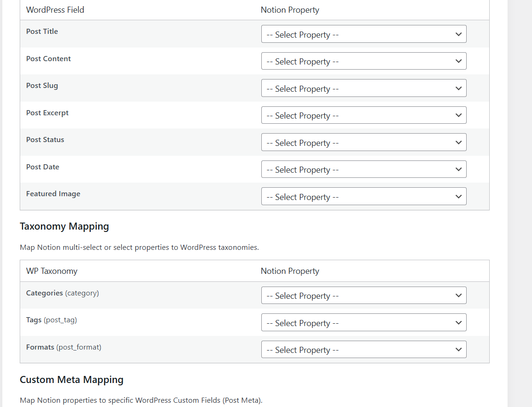Open the Post Status property dropdown
This screenshot has width=532, height=407.
pyautogui.click(x=364, y=142)
